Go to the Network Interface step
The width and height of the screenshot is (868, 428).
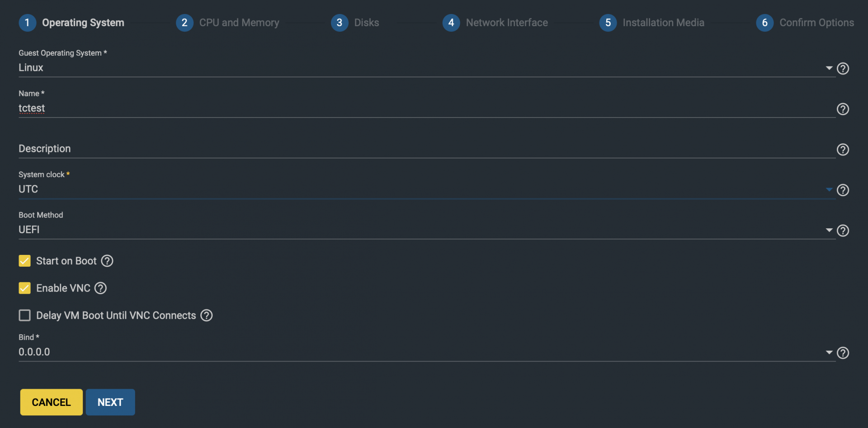pos(507,23)
